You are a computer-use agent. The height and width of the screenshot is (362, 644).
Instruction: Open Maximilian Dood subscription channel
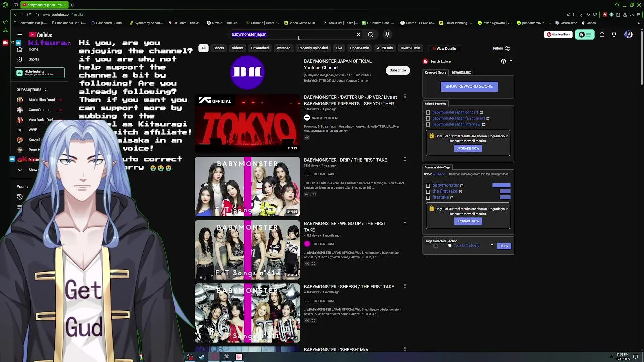[39, 100]
